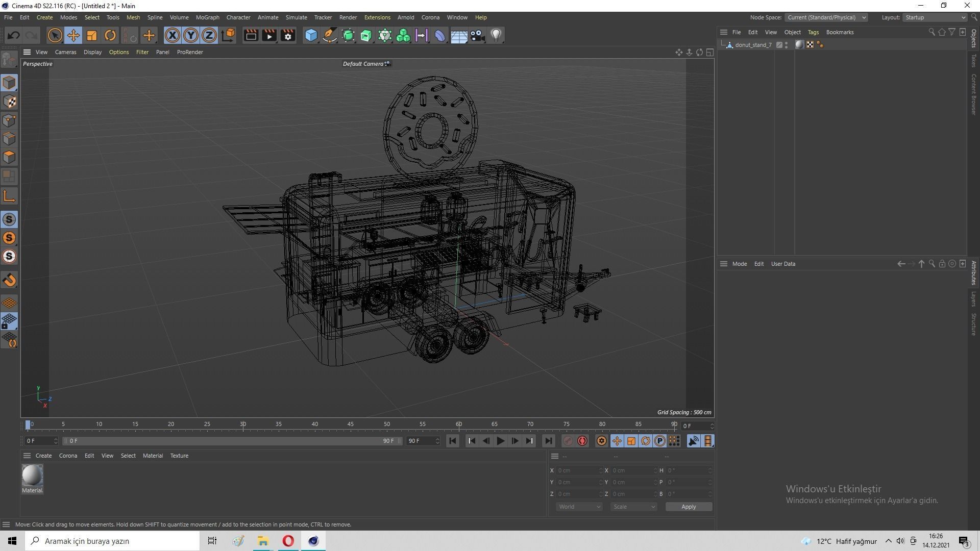Toggle donut_stand_7 visibility dots

click(786, 45)
